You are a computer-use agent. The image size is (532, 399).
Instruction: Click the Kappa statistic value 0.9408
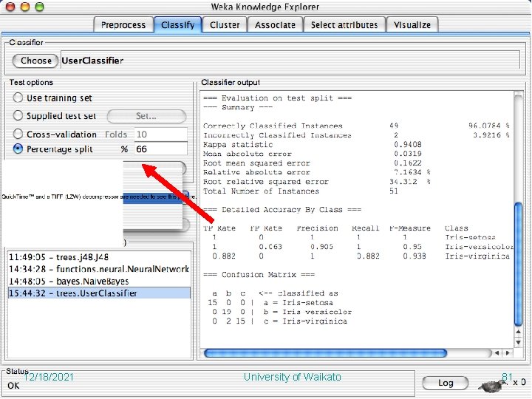[x=408, y=145]
